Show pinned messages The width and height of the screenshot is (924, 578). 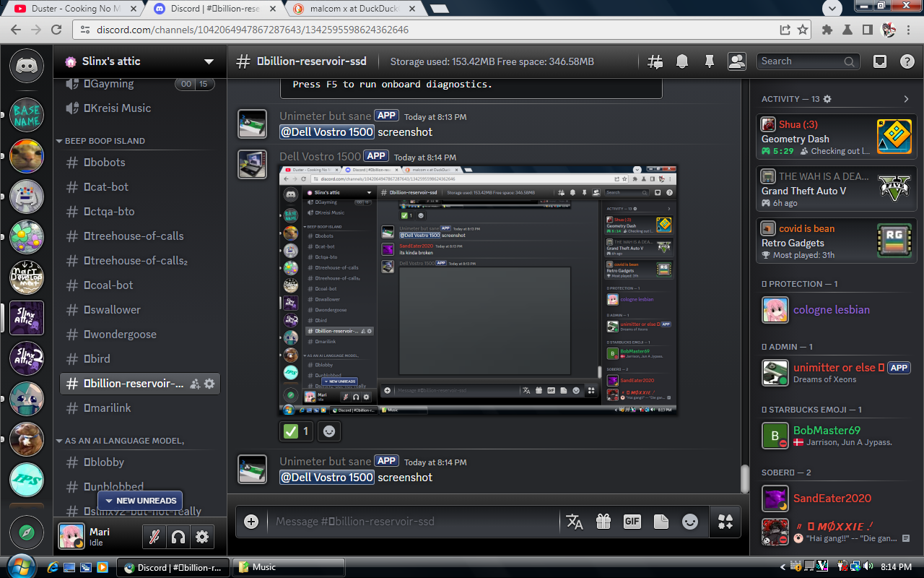(709, 61)
